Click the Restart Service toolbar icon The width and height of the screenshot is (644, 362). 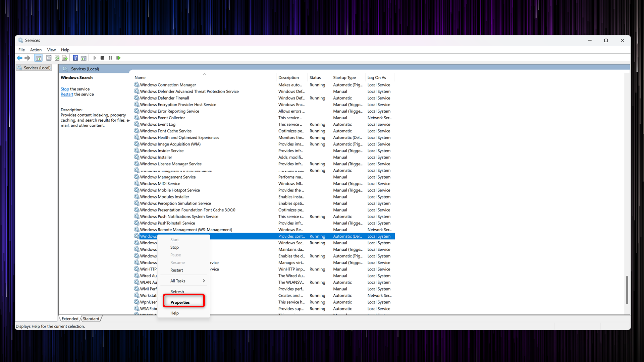pyautogui.click(x=118, y=58)
